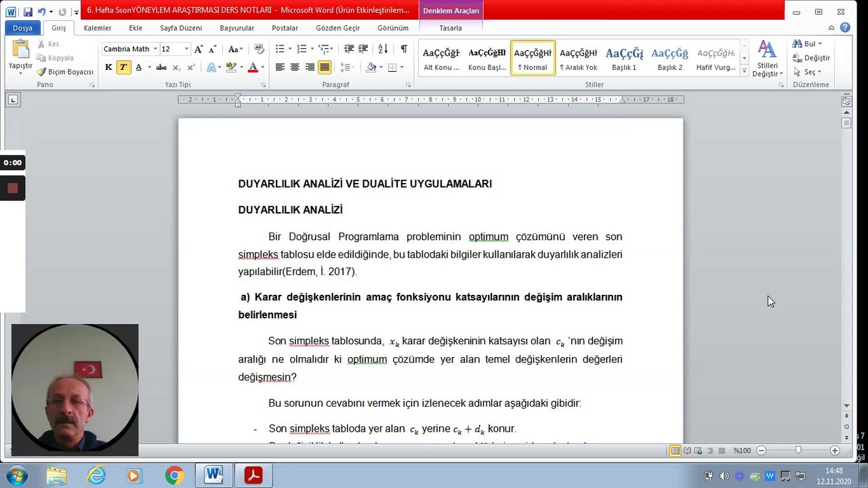This screenshot has height=488, width=868.
Task: Switch to the Gözden Geçir tab
Action: pyautogui.click(x=337, y=28)
